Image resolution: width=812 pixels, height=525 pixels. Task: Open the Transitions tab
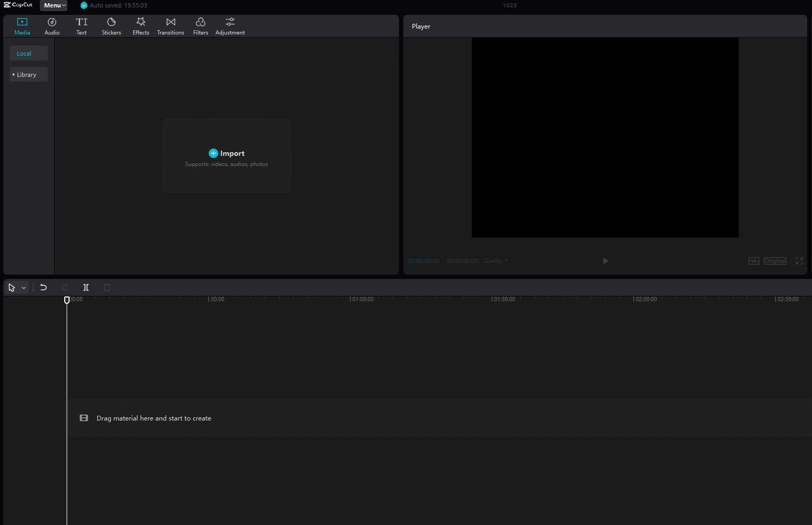coord(170,27)
